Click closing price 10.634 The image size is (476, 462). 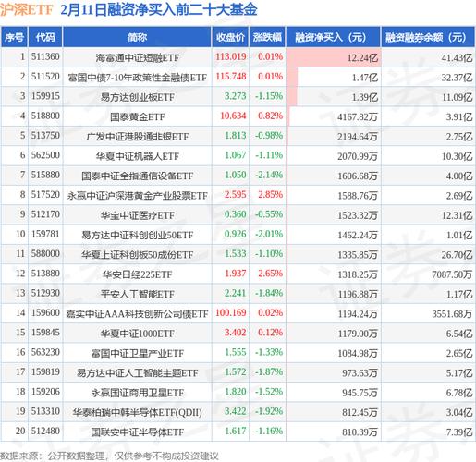(233, 116)
